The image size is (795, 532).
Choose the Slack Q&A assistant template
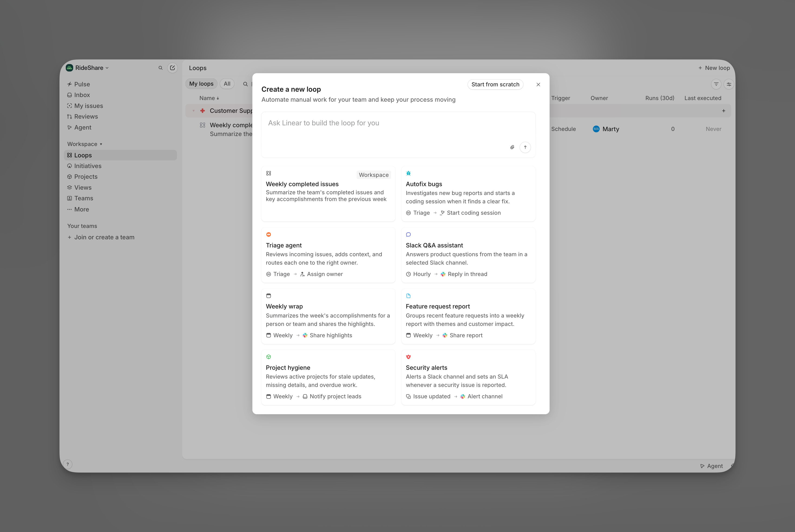pyautogui.click(x=468, y=255)
